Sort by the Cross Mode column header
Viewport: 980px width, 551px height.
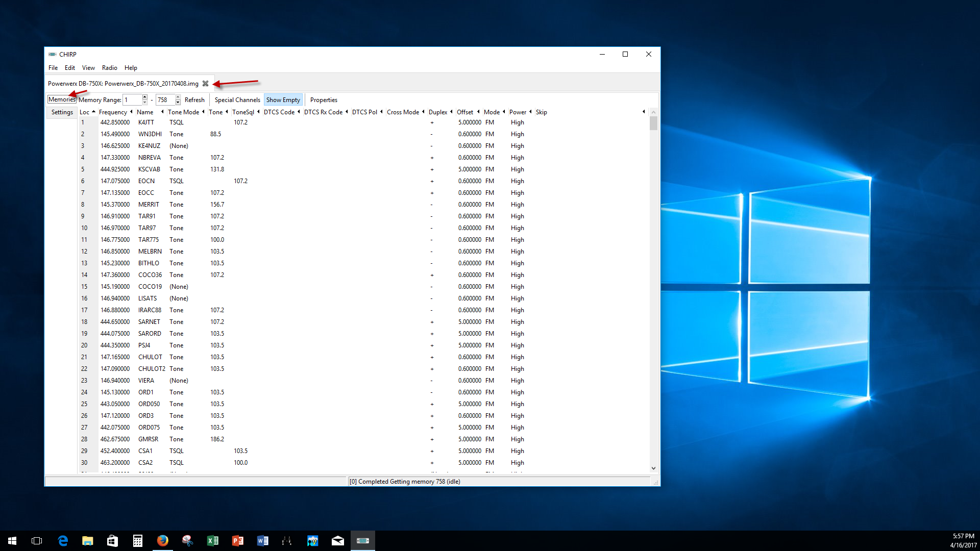pos(405,112)
